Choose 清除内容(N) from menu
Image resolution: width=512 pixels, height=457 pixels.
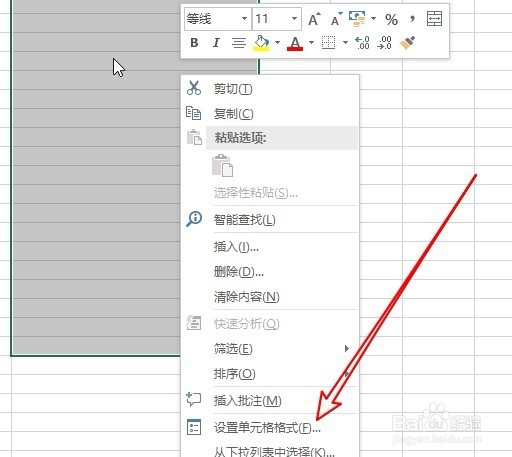click(x=270, y=297)
